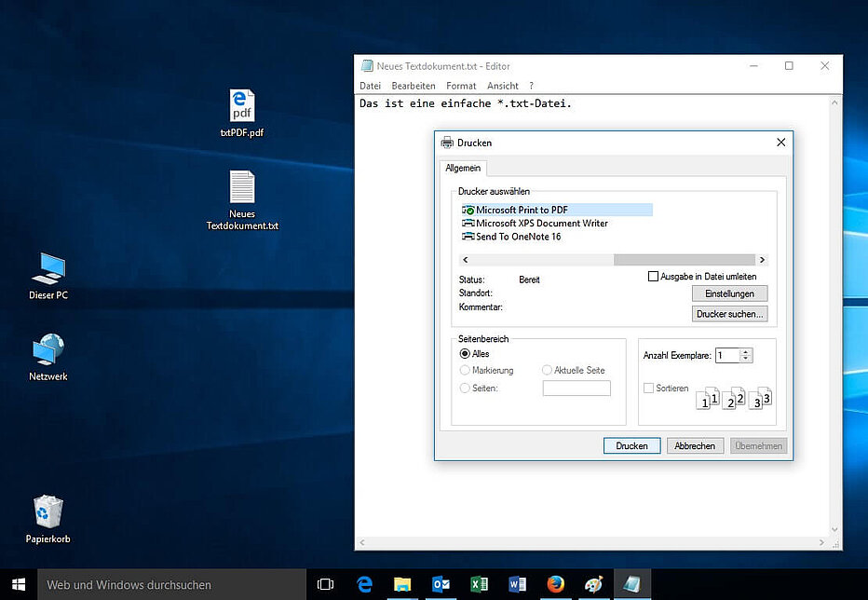
Task: Click the Editor vertical scrollbar up arrow
Action: (834, 102)
